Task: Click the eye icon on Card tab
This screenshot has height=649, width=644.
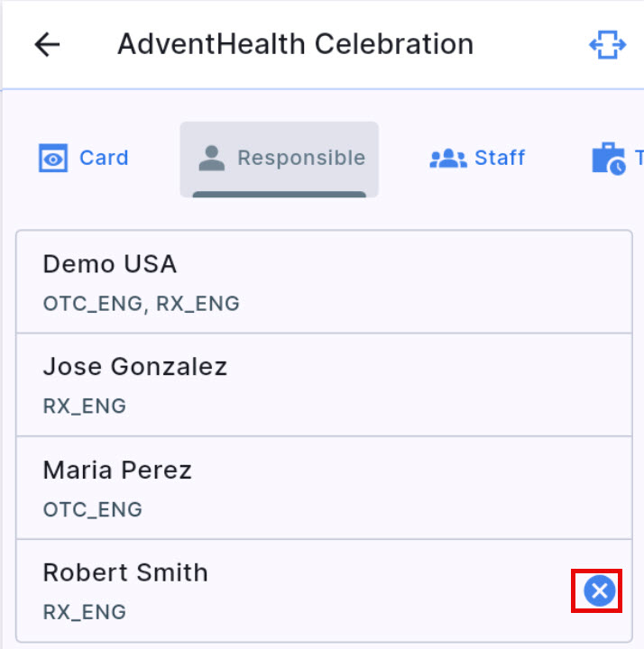Action: (54, 159)
